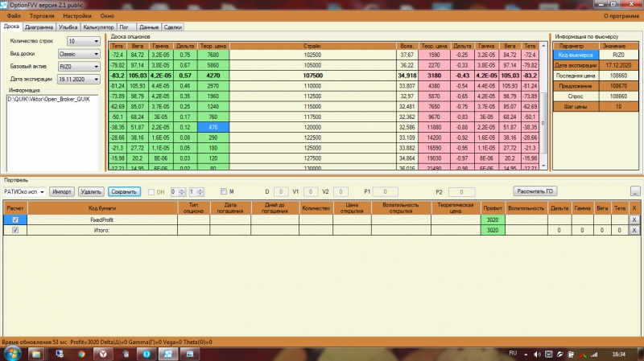Select the highlighted 470 theoretical price cell

point(213,127)
